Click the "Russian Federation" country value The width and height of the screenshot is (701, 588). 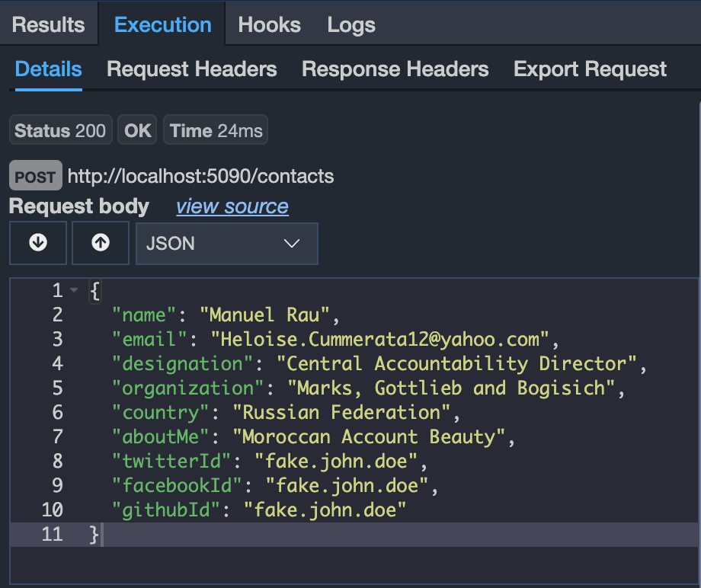(341, 412)
